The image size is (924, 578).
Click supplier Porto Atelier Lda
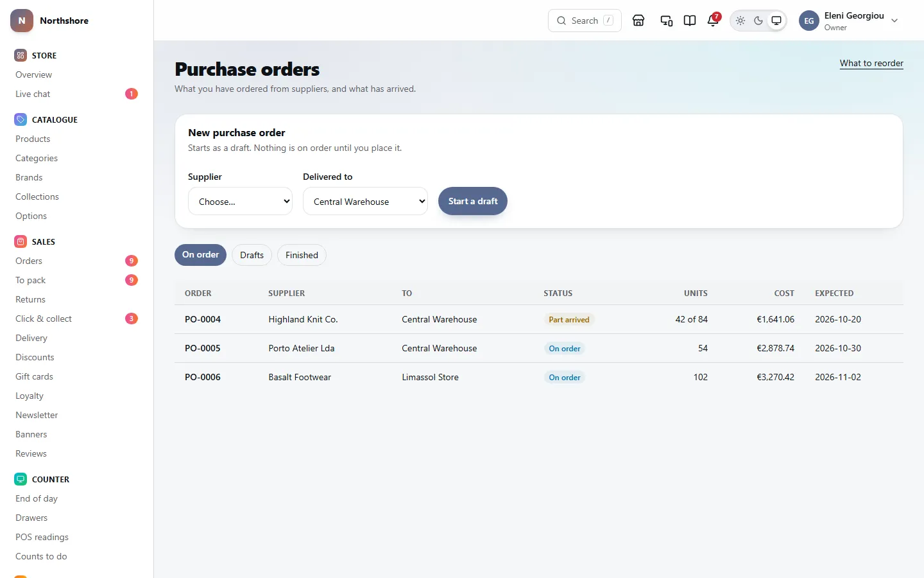302,348
